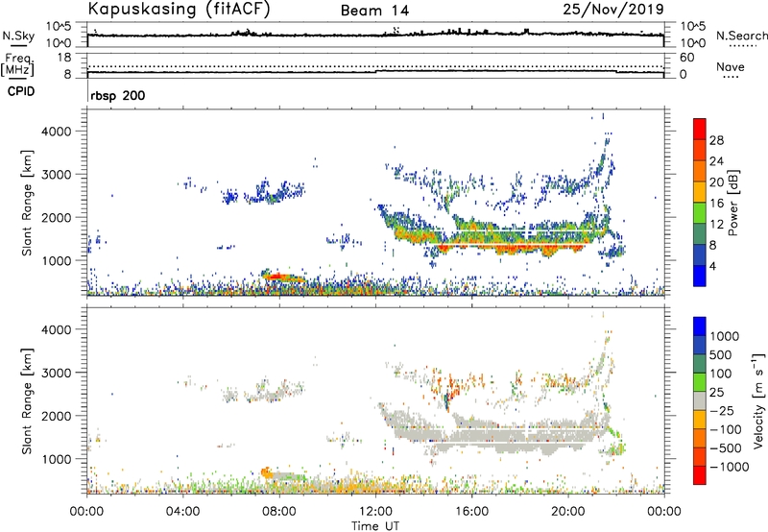The height and width of the screenshot is (532, 768).
Task: Pick the light green segment of Power colorbar
Action: (x=700, y=212)
